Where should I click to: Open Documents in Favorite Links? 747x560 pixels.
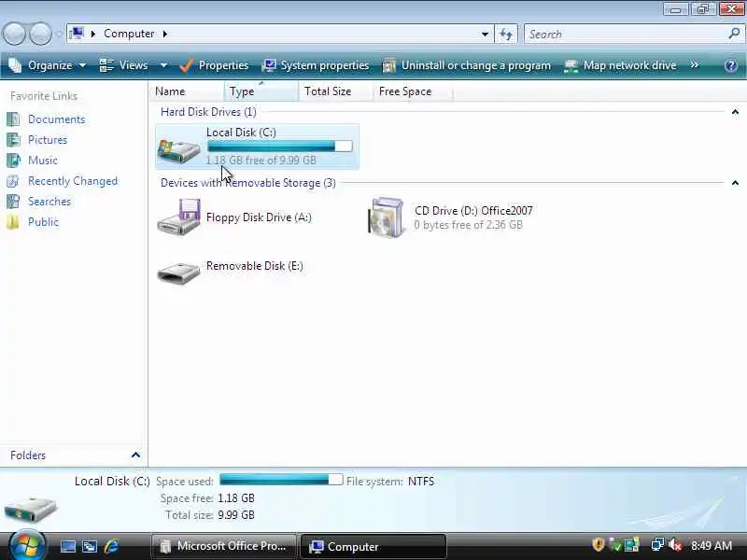coord(57,119)
